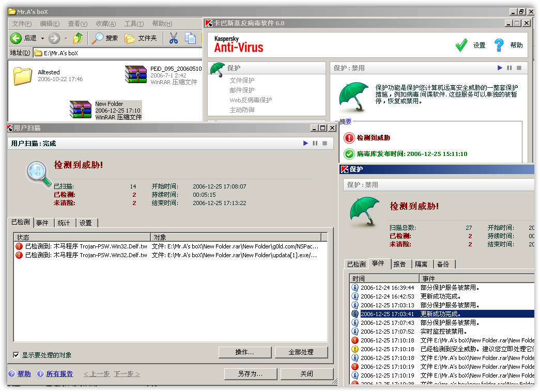The height and width of the screenshot is (392, 540).
Task: Click the scissors Cut icon in Explorer toolbar
Action: 174,38
